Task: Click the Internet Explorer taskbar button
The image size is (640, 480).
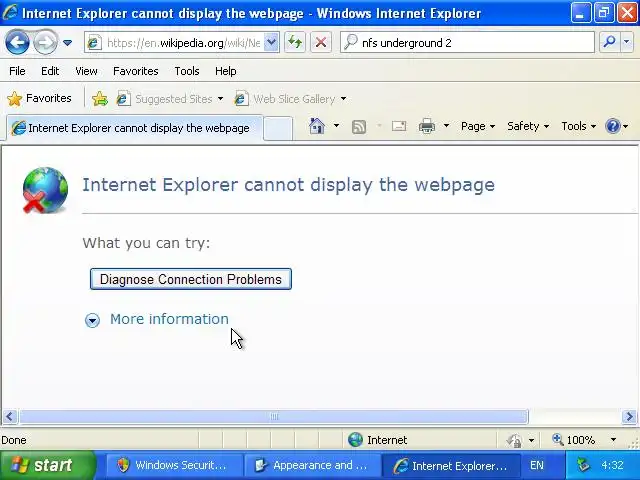Action: (451, 465)
